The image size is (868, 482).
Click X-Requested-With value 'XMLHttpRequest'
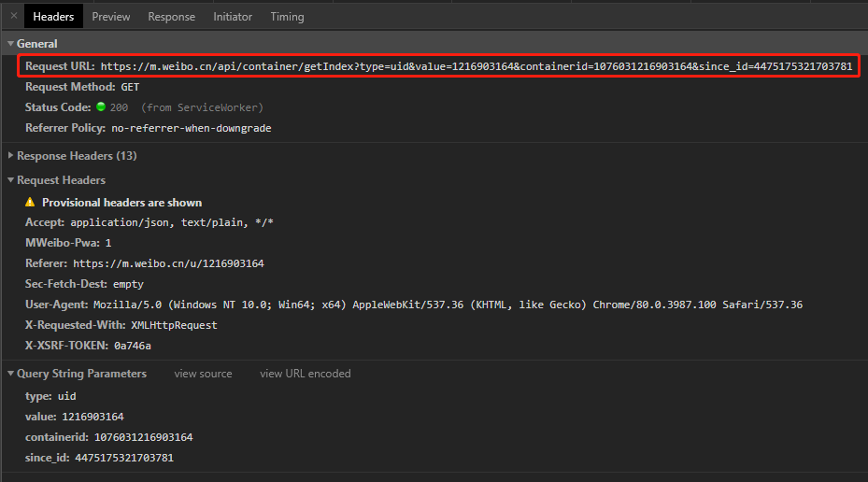tap(174, 325)
